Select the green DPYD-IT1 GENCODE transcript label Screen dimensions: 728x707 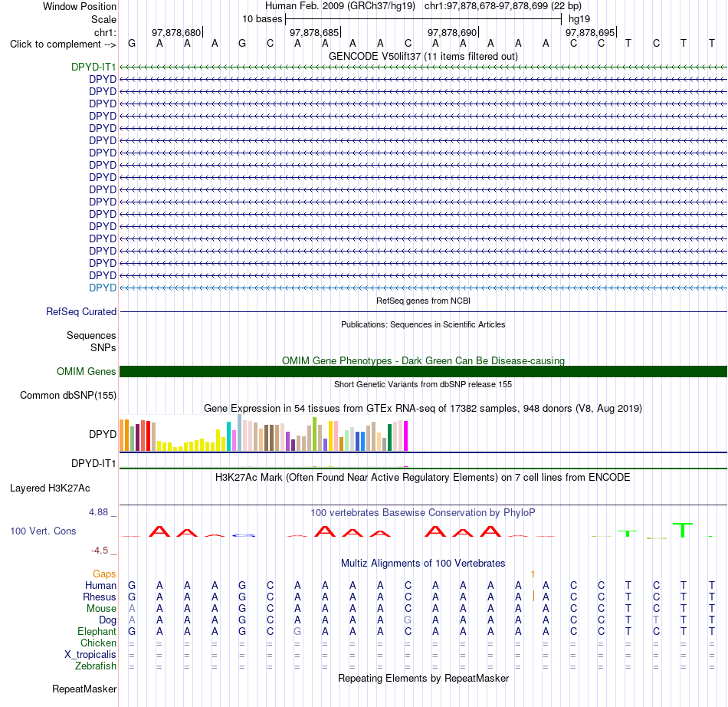point(93,67)
